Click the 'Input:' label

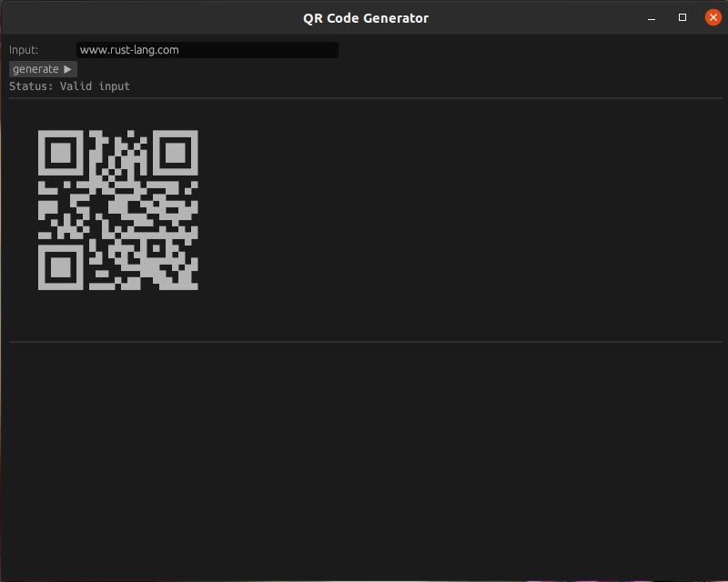24,50
